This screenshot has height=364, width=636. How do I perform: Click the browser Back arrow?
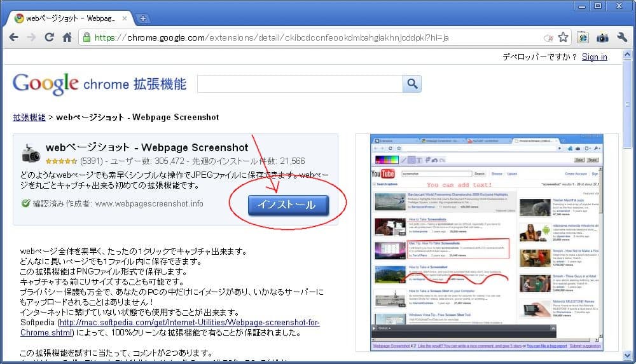[13, 37]
